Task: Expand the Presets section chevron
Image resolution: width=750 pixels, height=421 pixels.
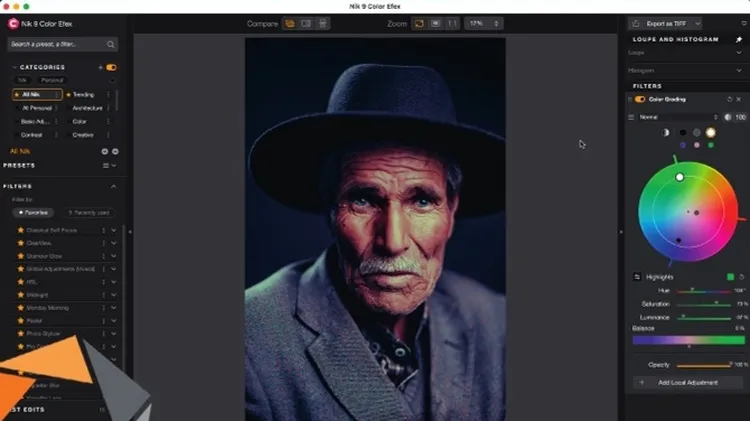Action: (114, 166)
